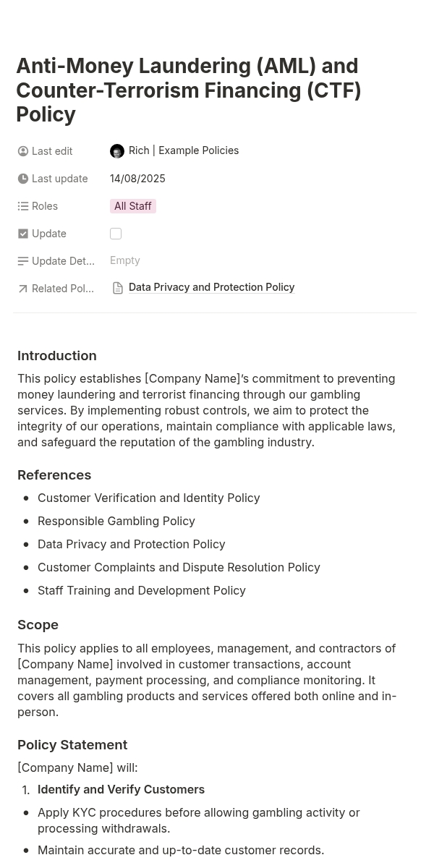
Task: Click the AML and CTF Policy page title
Action: [188, 90]
